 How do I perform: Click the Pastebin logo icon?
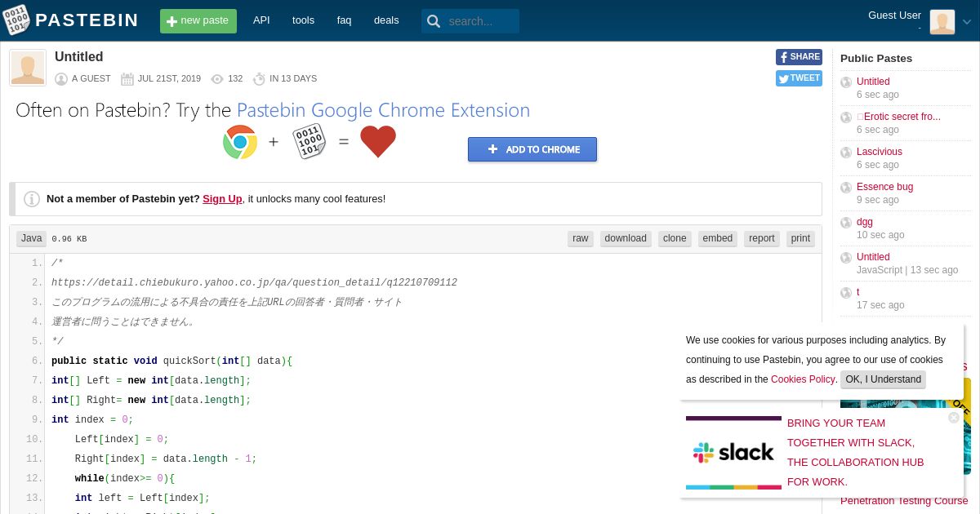coord(17,20)
